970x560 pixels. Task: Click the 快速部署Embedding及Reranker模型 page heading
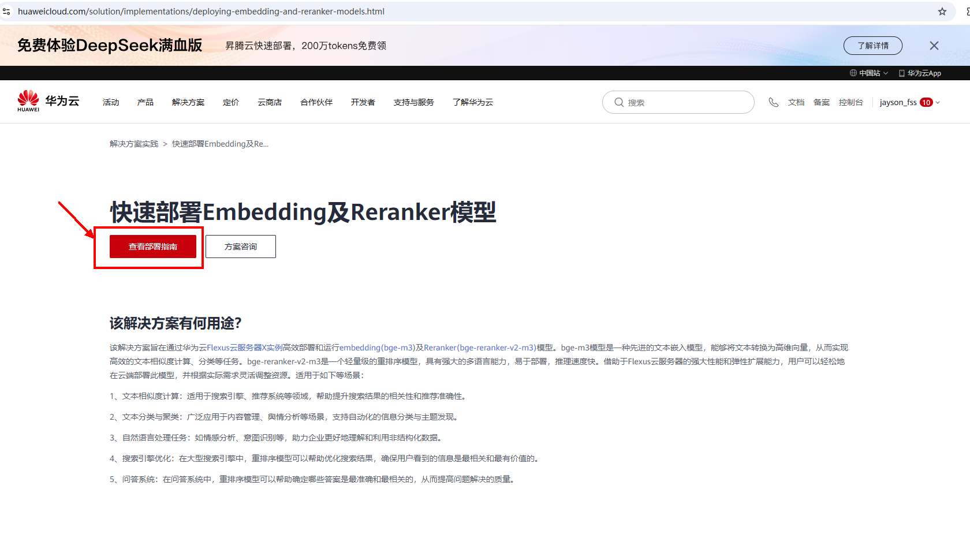303,212
